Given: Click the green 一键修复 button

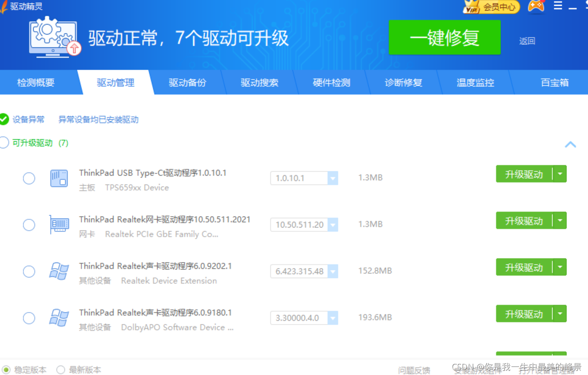Looking at the screenshot, I should click(x=445, y=38).
